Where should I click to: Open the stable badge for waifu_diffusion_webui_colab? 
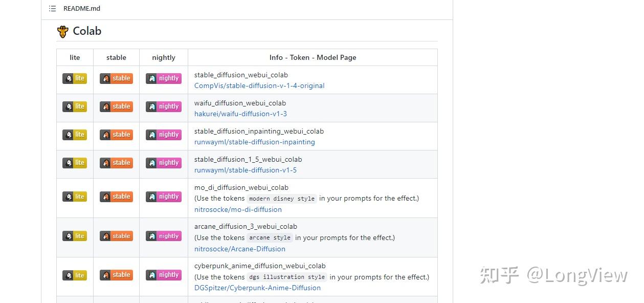coord(116,106)
